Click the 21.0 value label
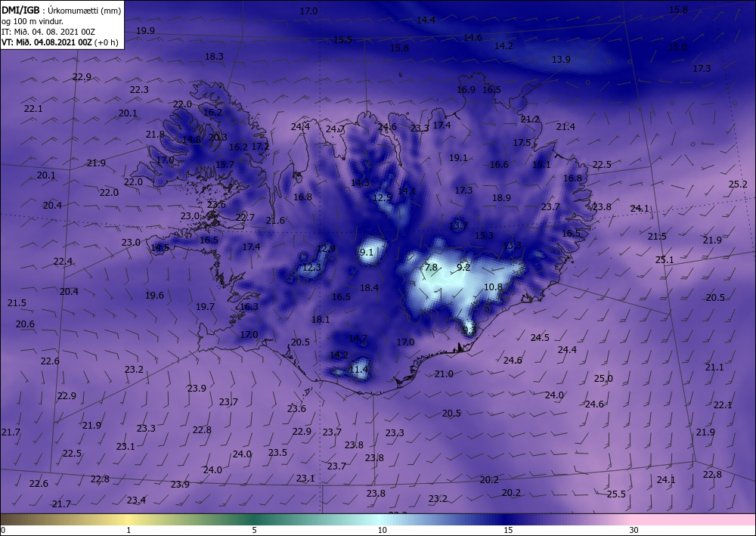The width and height of the screenshot is (756, 536). 444,374
